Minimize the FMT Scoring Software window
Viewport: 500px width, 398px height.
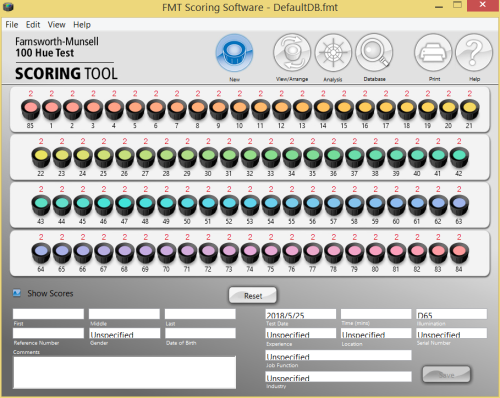[x=439, y=6]
